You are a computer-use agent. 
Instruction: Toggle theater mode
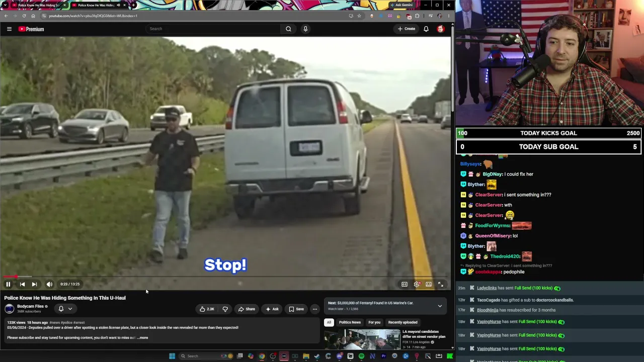(429, 284)
